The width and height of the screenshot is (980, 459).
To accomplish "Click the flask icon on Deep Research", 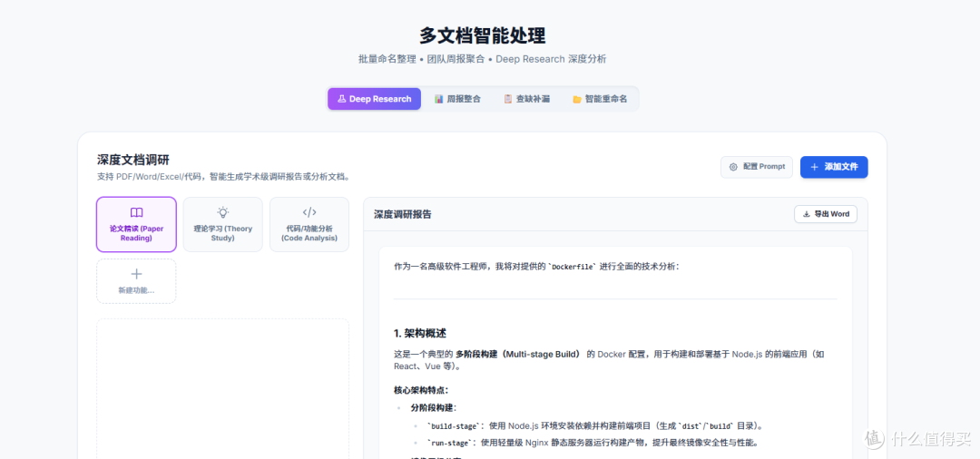I will pos(342,99).
